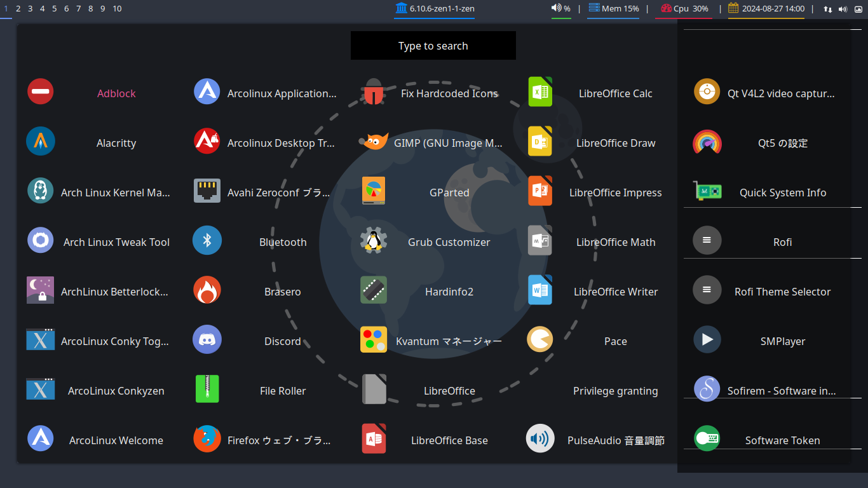This screenshot has height=488, width=868.
Task: Click the date and time module
Action: [x=766, y=9]
